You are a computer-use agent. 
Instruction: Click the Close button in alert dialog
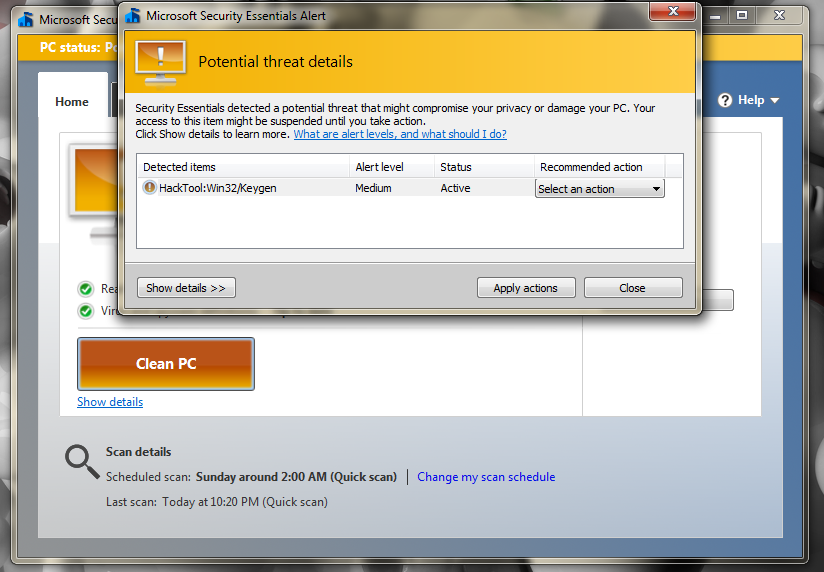tap(633, 288)
